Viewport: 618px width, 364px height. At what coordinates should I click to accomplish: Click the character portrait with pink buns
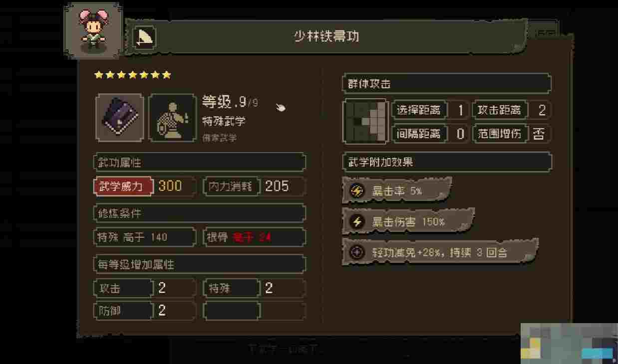[x=94, y=30]
